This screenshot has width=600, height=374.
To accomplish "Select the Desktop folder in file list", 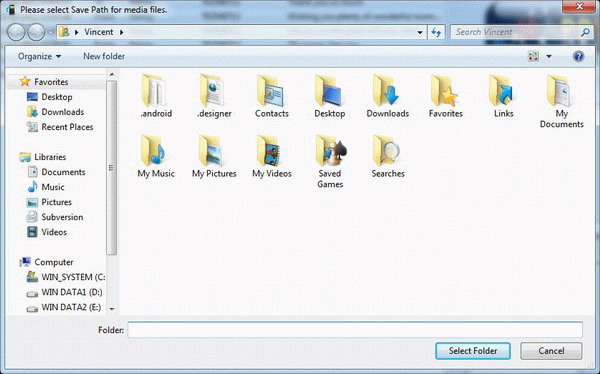I will coord(329,96).
